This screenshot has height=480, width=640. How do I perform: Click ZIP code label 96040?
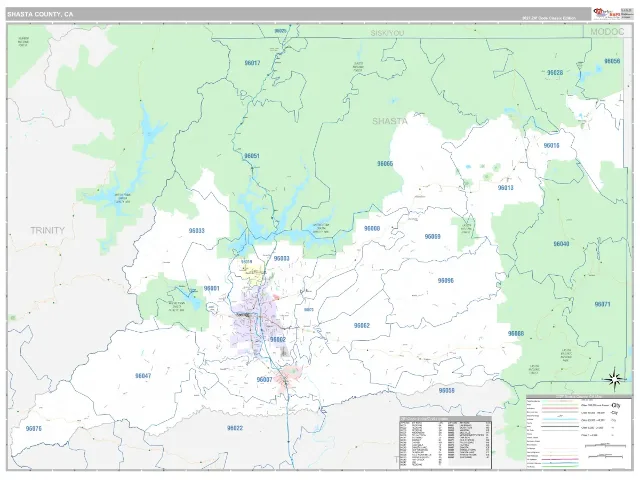pos(561,244)
